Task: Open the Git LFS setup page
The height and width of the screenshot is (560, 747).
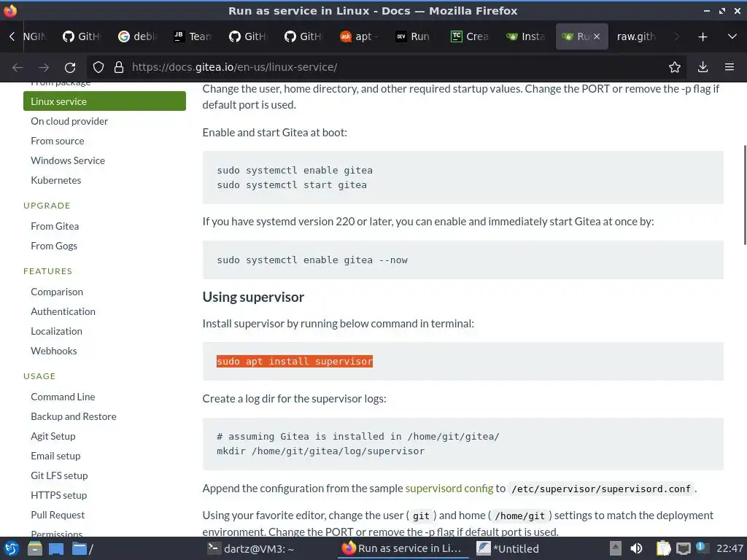Action: coord(59,475)
